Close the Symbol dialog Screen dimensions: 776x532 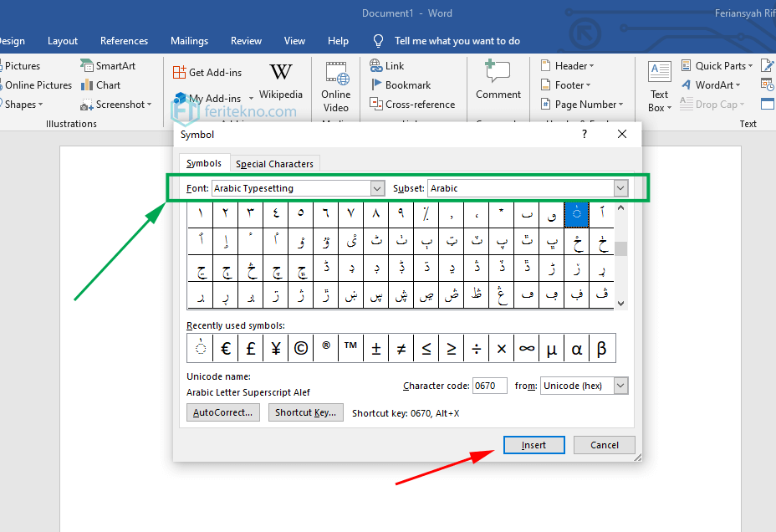622,134
